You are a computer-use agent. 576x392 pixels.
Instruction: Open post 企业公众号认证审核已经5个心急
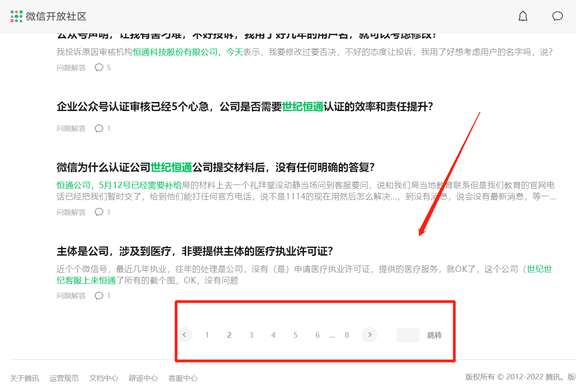pos(245,107)
